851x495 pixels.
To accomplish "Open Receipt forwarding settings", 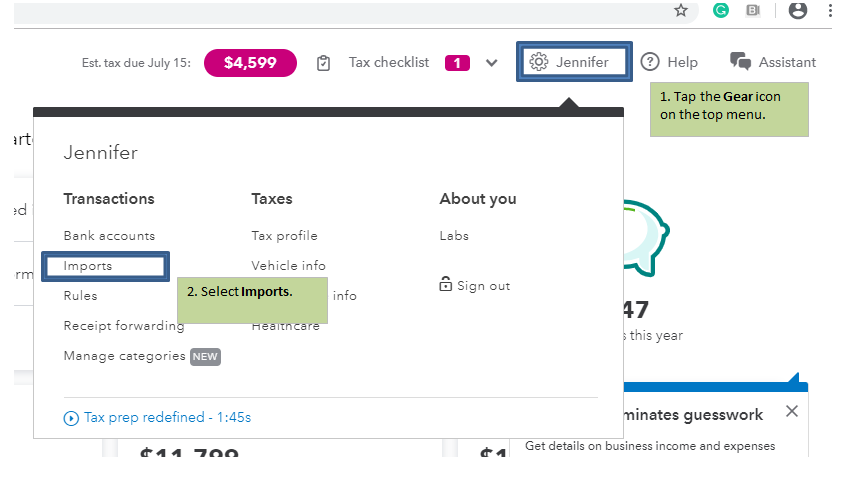I will pos(123,326).
